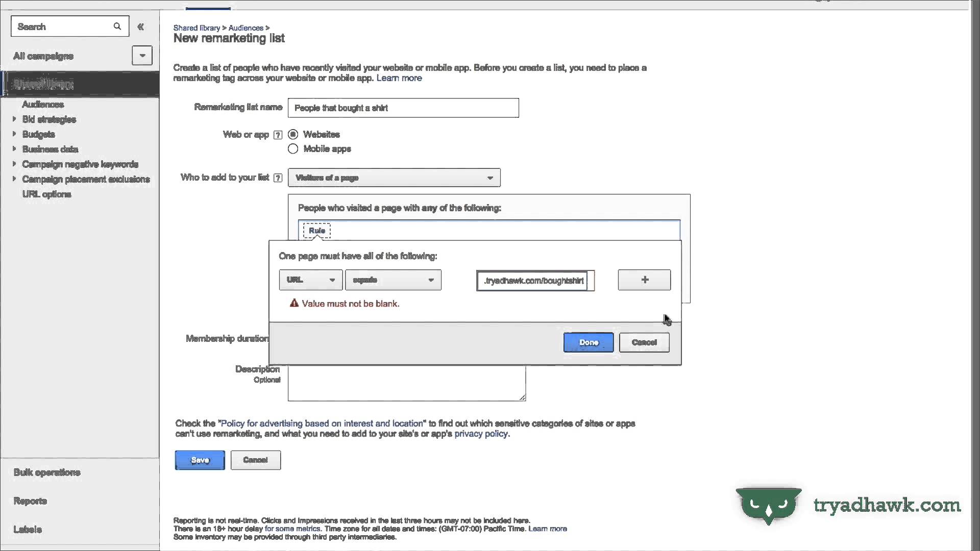Viewport: 980px width, 551px height.
Task: Click the Done button in rule dialog
Action: click(589, 342)
